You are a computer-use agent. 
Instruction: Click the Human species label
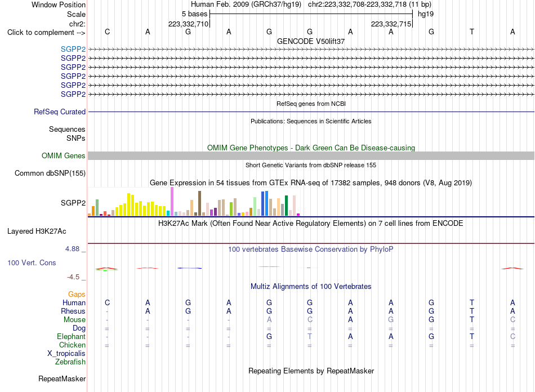pyautogui.click(x=74, y=302)
